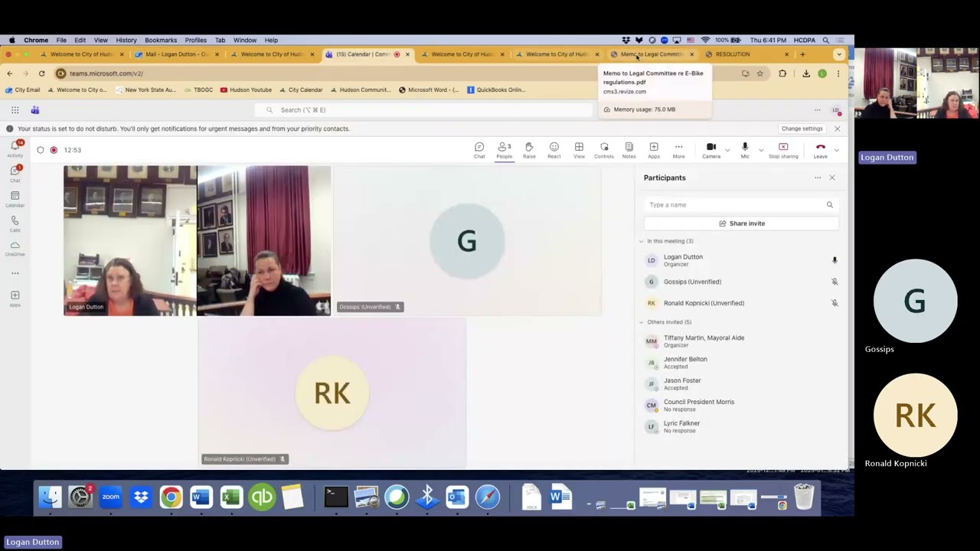
Task: Close the Participants panel
Action: pyautogui.click(x=832, y=178)
